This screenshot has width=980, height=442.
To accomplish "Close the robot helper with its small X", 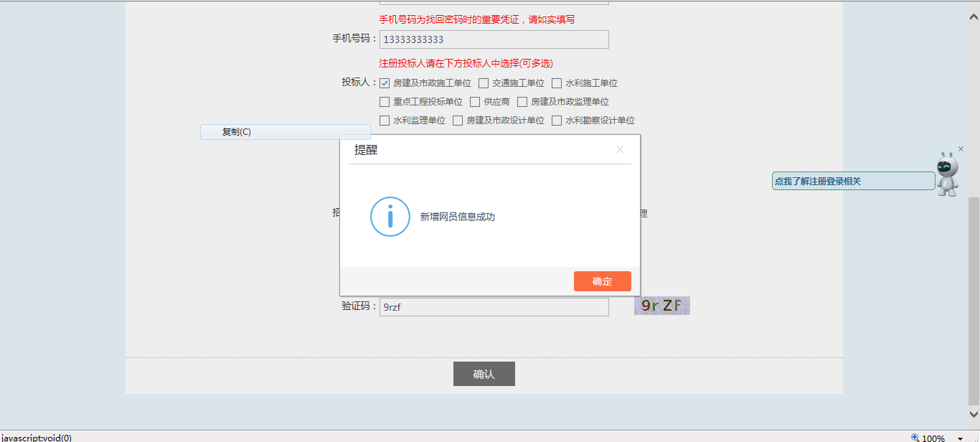I will tap(961, 149).
